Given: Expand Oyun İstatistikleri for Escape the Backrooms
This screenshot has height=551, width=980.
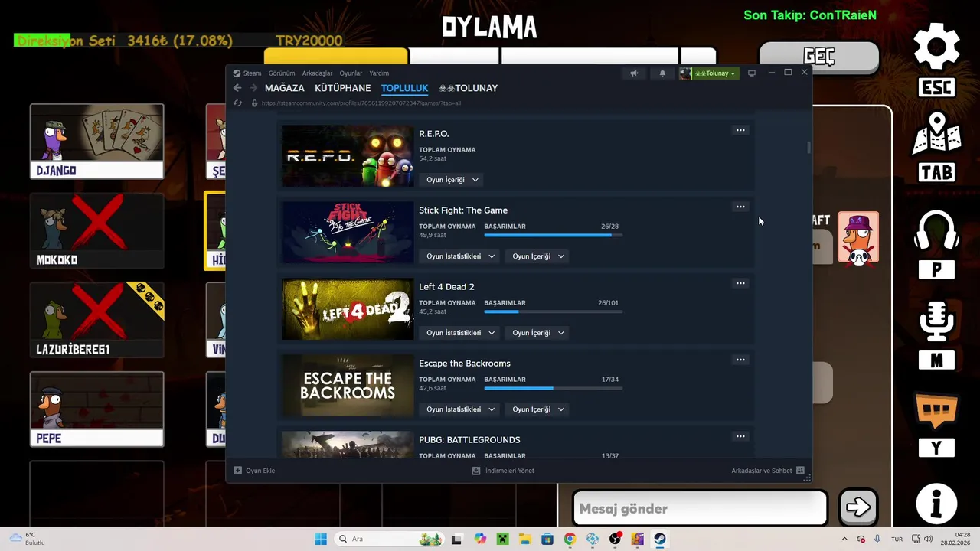Looking at the screenshot, I should pyautogui.click(x=460, y=409).
